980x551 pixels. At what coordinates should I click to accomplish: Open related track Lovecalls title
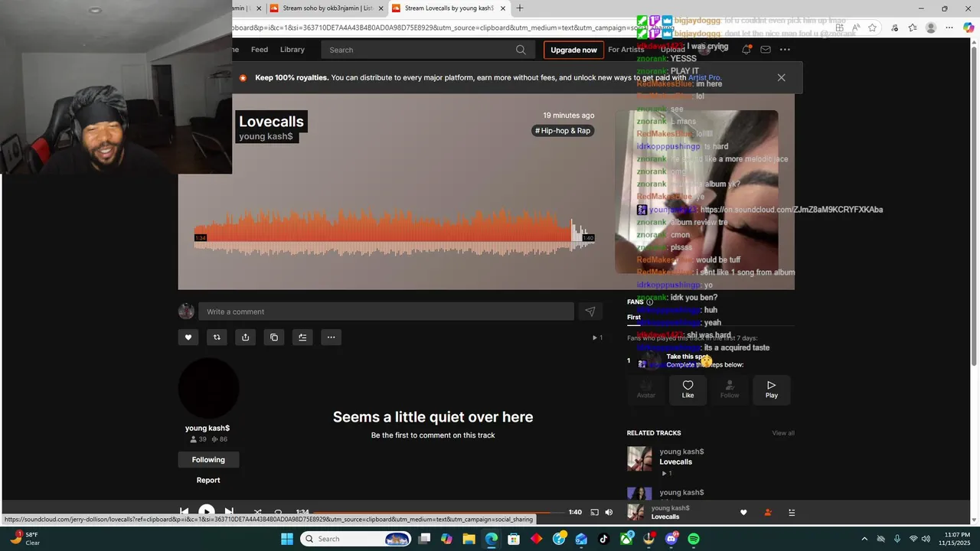pos(676,462)
